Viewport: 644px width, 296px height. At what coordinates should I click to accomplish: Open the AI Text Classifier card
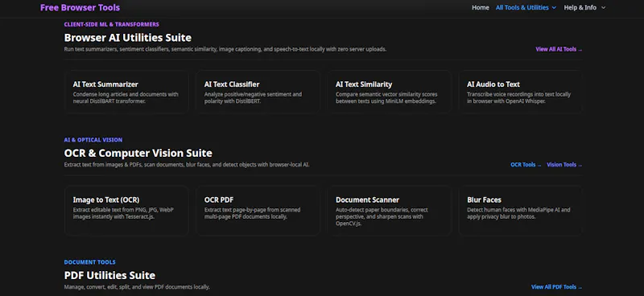tap(258, 92)
